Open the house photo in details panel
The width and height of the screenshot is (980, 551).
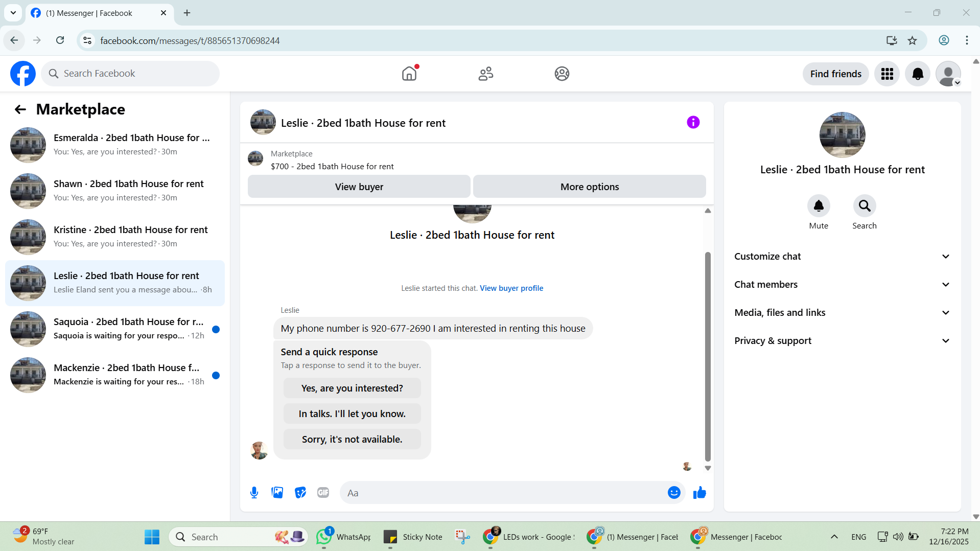pos(843,135)
